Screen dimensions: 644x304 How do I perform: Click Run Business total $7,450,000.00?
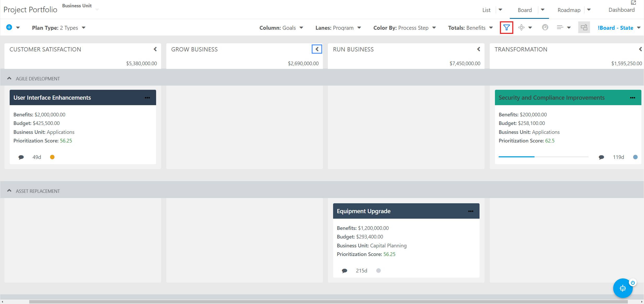click(x=465, y=63)
